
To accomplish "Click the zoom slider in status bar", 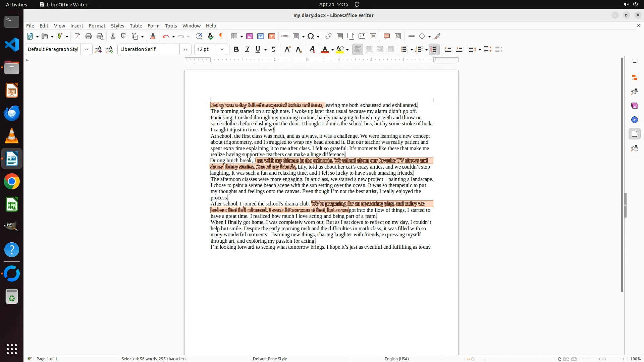I will pos(604,359).
